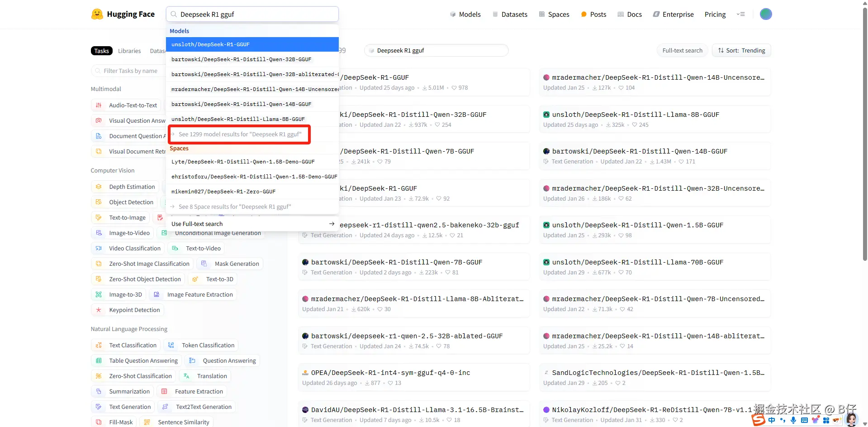Click See 8 Space results link

coord(234,206)
